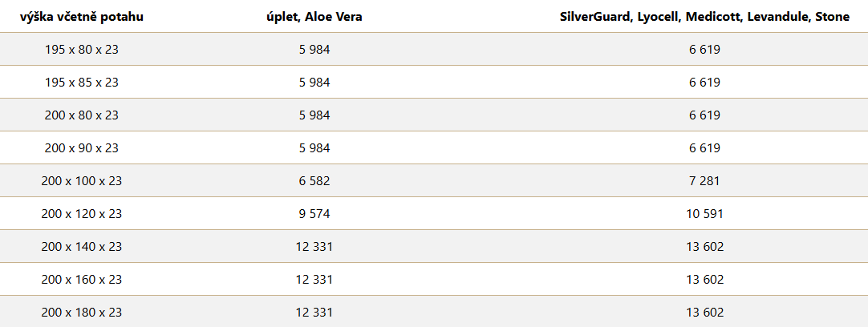
Task: Select the 200 x 120 x 23 size cell
Action: (82, 214)
